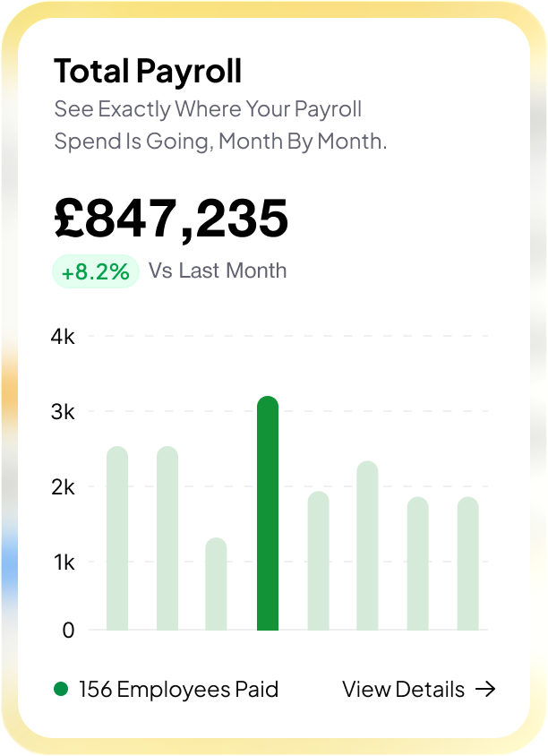Open the View Details link
548x756 pixels.
[404, 689]
